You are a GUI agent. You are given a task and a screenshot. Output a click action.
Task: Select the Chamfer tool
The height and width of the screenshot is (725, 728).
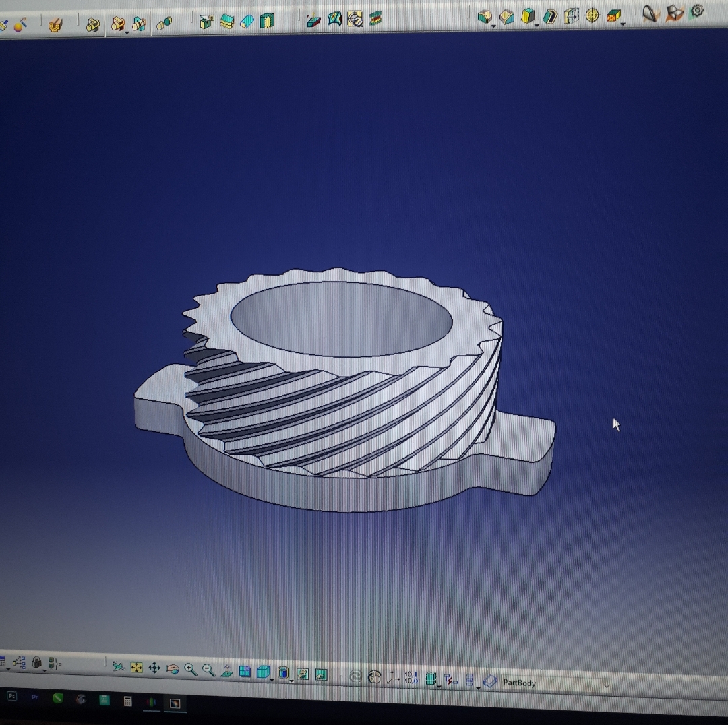tap(506, 17)
